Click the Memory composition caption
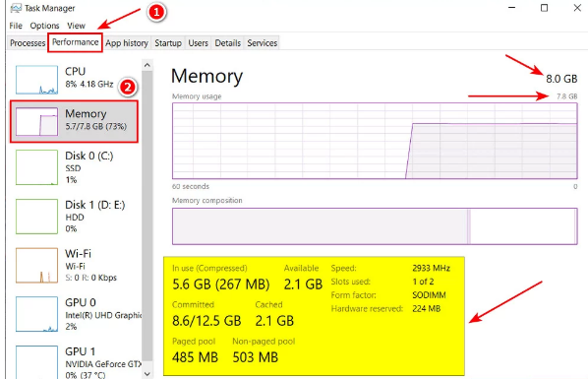The image size is (588, 379). [x=207, y=200]
